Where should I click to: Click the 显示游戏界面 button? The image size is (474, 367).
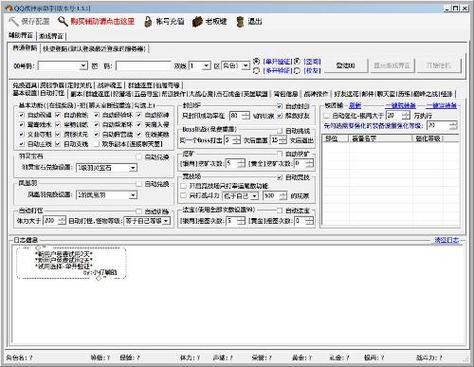tap(392, 66)
